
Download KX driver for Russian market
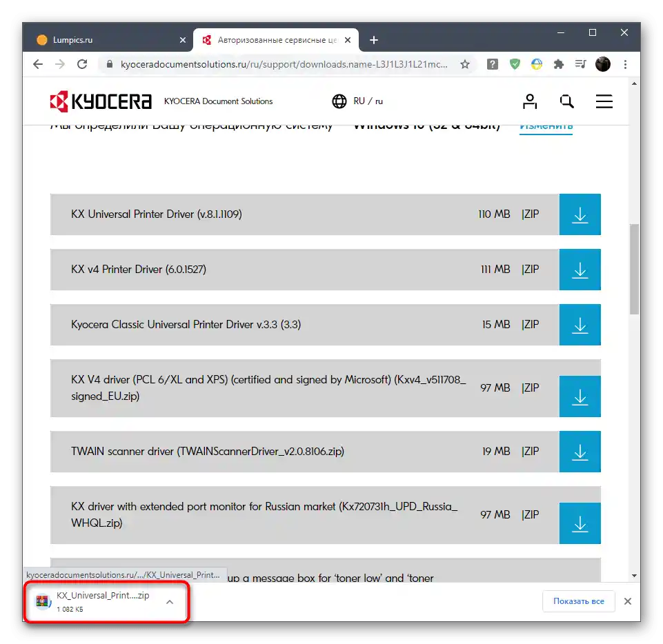580,523
